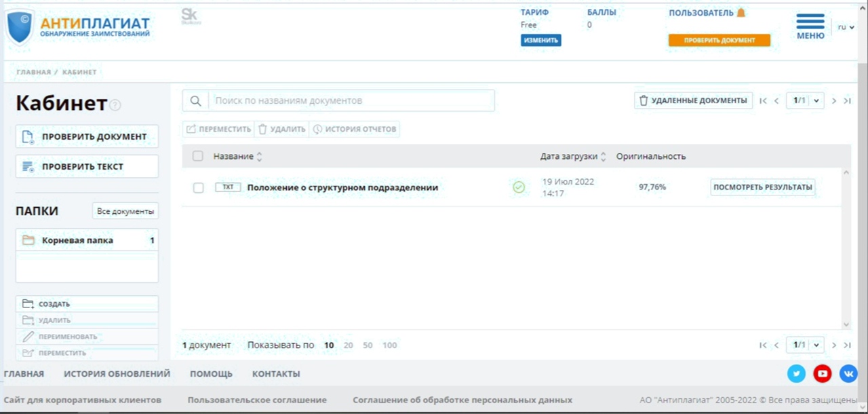
Task: Go to first page in bottom pager
Action: pyautogui.click(x=763, y=345)
